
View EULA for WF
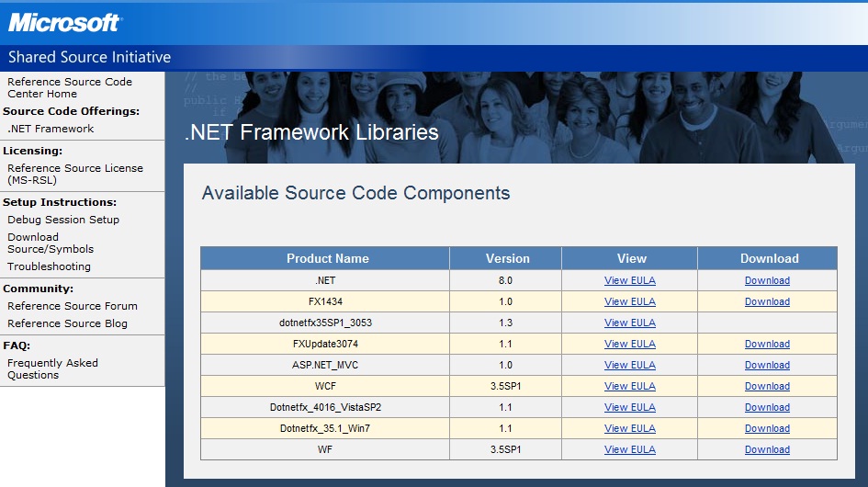[629, 449]
